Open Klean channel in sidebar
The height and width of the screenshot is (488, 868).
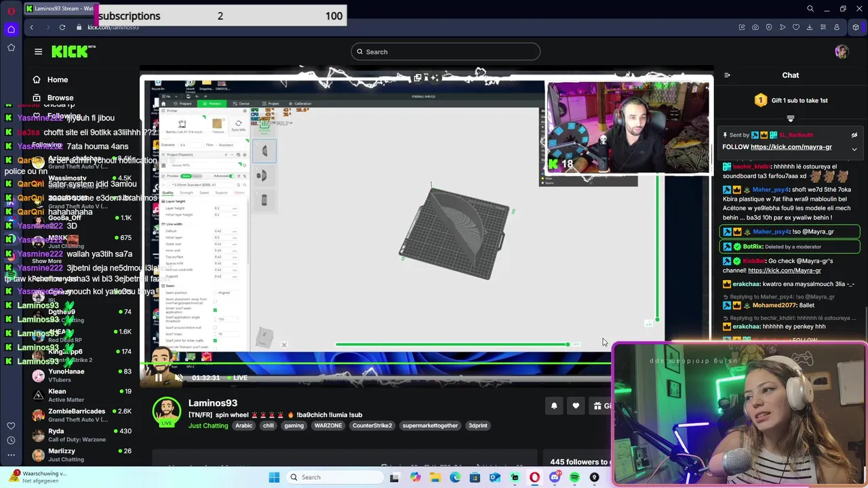coord(81,395)
